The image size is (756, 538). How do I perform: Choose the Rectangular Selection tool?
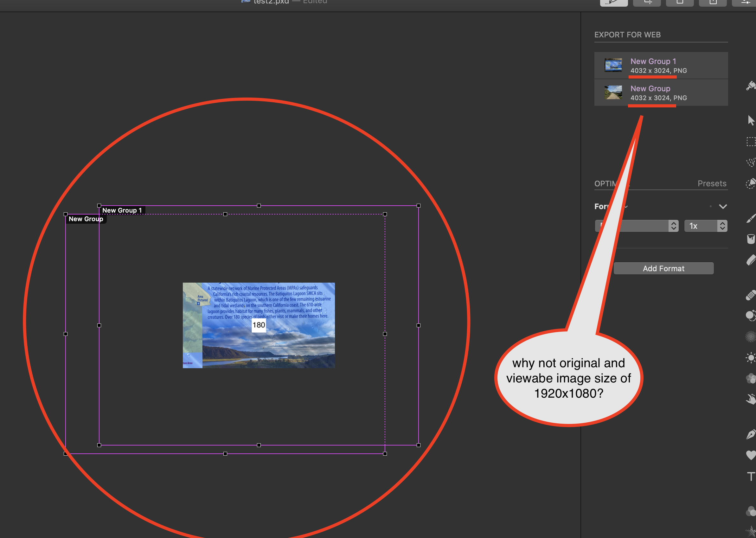tap(751, 141)
